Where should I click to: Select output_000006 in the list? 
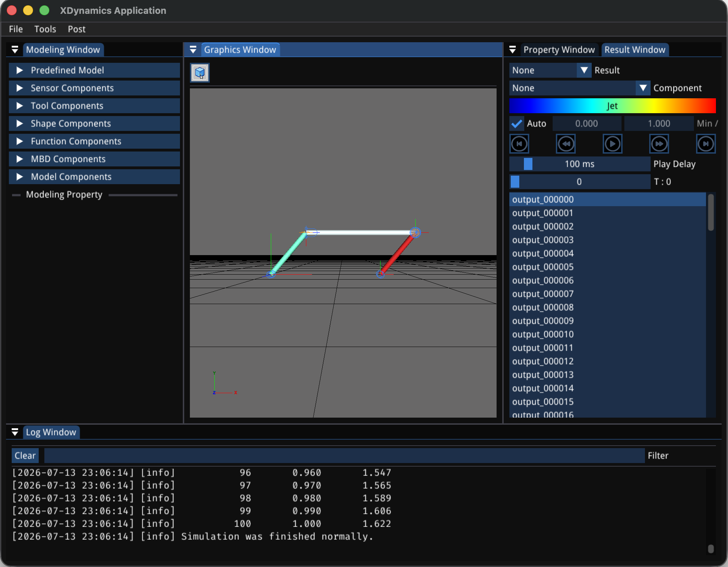608,280
